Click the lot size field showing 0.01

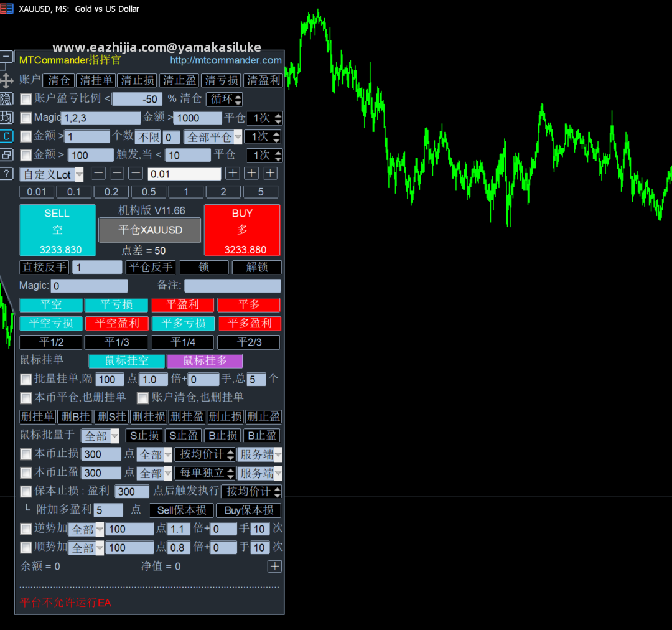184,174
